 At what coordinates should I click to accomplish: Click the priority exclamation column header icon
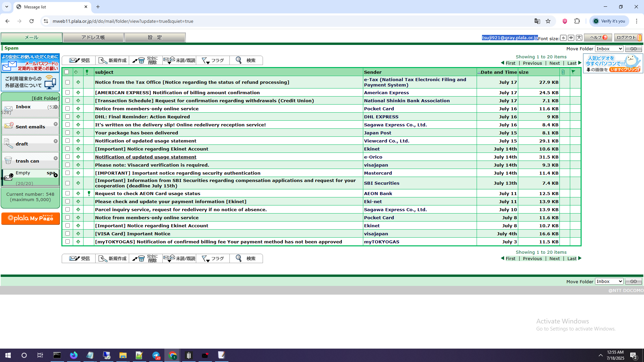pos(87,72)
